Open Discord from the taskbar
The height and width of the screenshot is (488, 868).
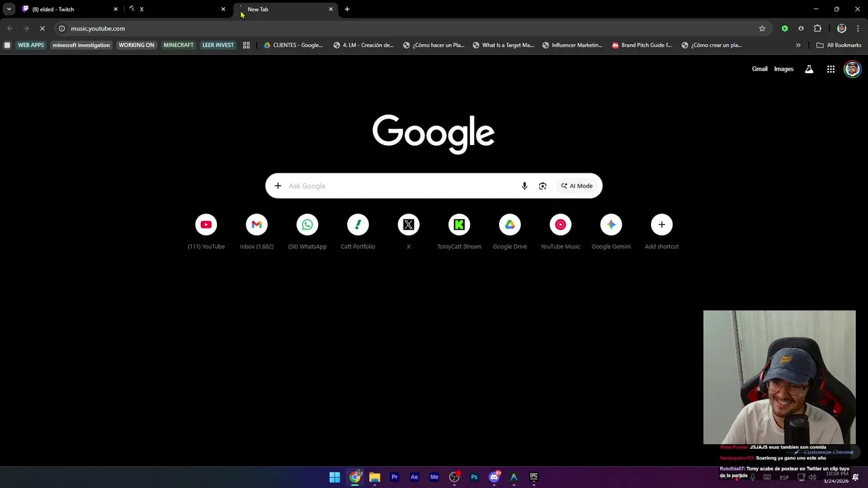click(494, 477)
